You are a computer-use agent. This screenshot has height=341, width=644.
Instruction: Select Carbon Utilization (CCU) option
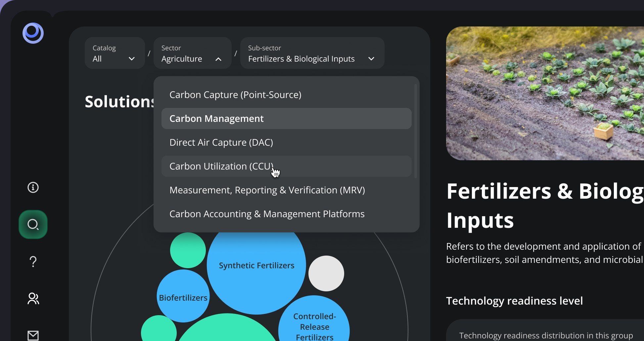[x=286, y=166]
